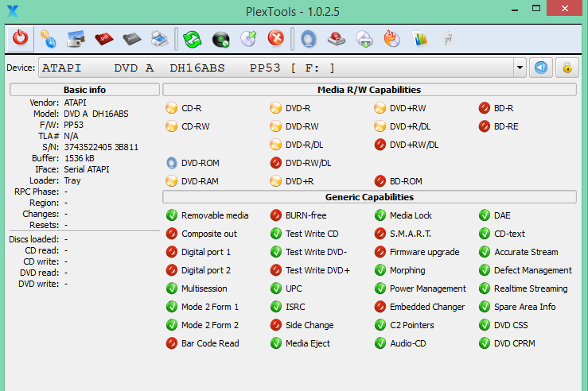
Task: Click the 'Multisession' capability label
Action: tap(204, 288)
